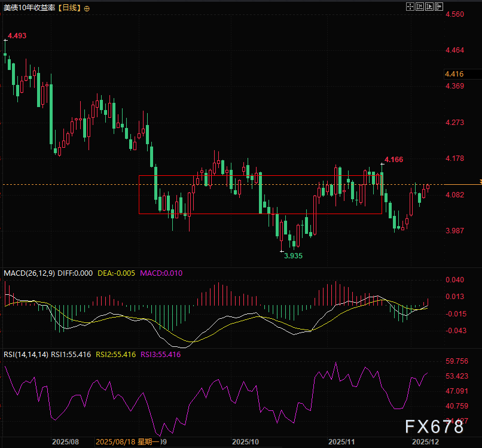
Task: Click the 3.935 low price marker
Action: [293, 255]
